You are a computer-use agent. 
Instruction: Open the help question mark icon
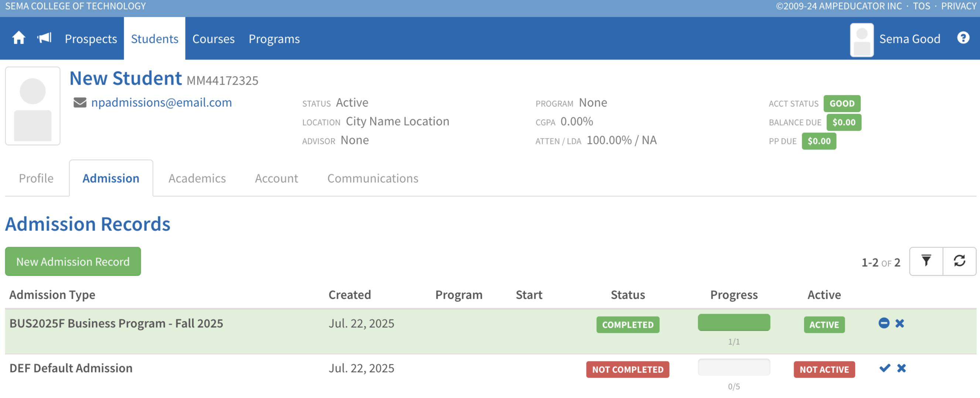pyautogui.click(x=963, y=38)
